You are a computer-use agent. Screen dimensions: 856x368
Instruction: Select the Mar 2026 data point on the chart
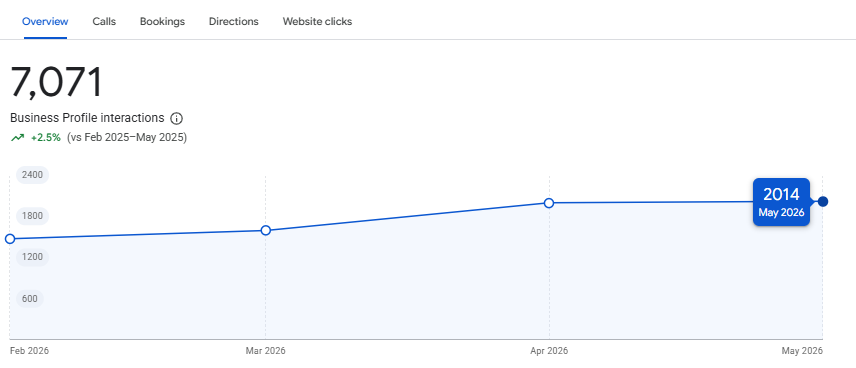[x=266, y=230]
